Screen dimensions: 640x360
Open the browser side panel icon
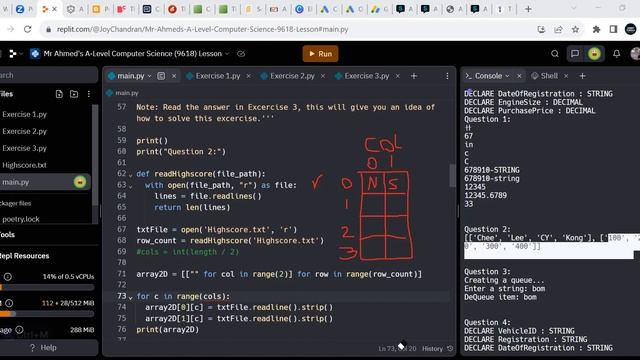coord(613,29)
